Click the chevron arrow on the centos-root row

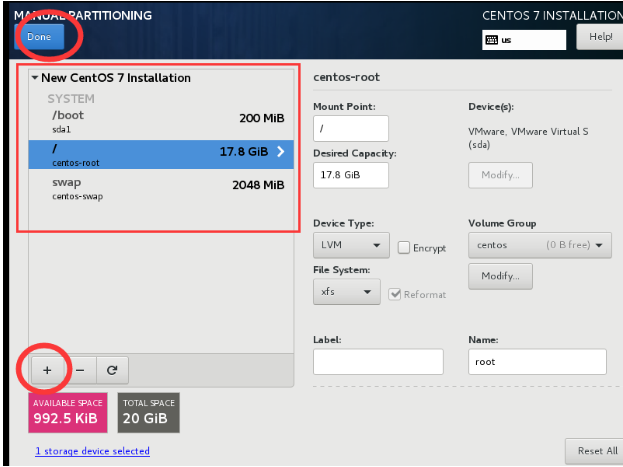coord(281,151)
